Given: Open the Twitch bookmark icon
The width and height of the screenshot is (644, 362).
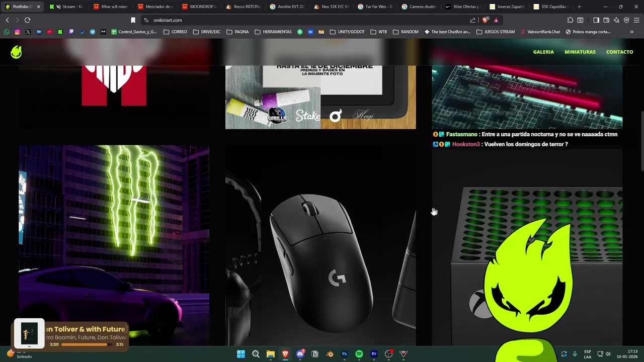Looking at the screenshot, I should [71, 32].
